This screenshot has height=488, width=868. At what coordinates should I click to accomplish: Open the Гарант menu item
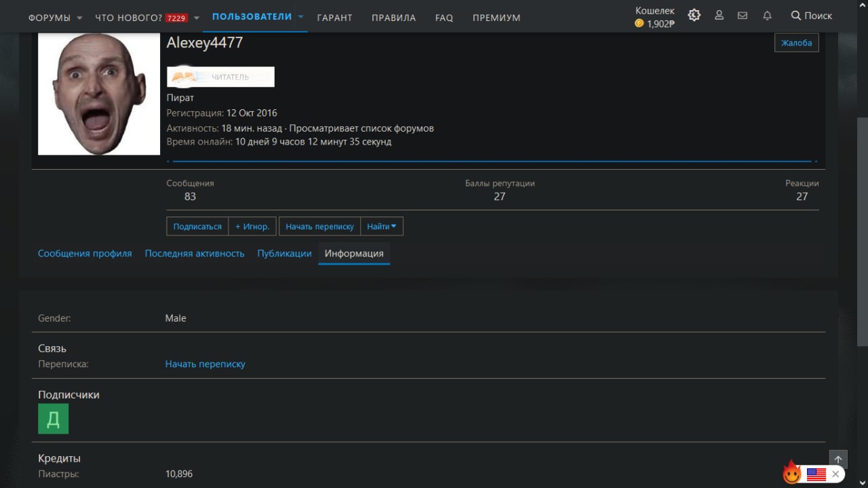coord(335,18)
